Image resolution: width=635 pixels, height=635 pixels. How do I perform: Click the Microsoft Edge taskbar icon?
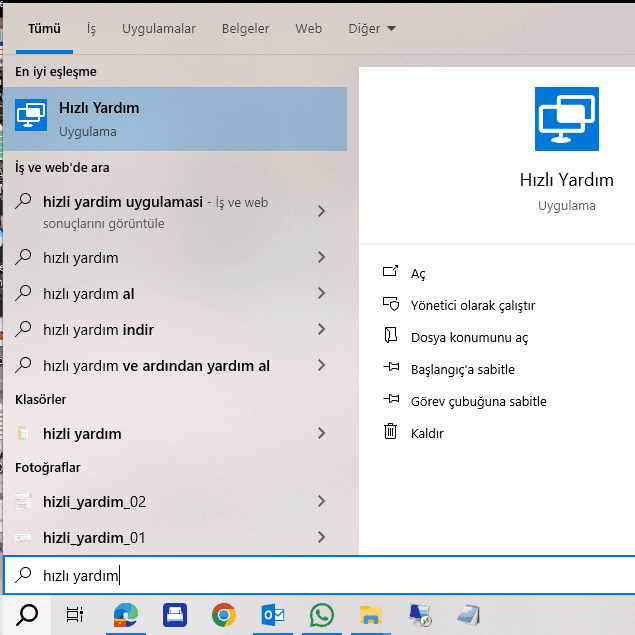point(125,614)
